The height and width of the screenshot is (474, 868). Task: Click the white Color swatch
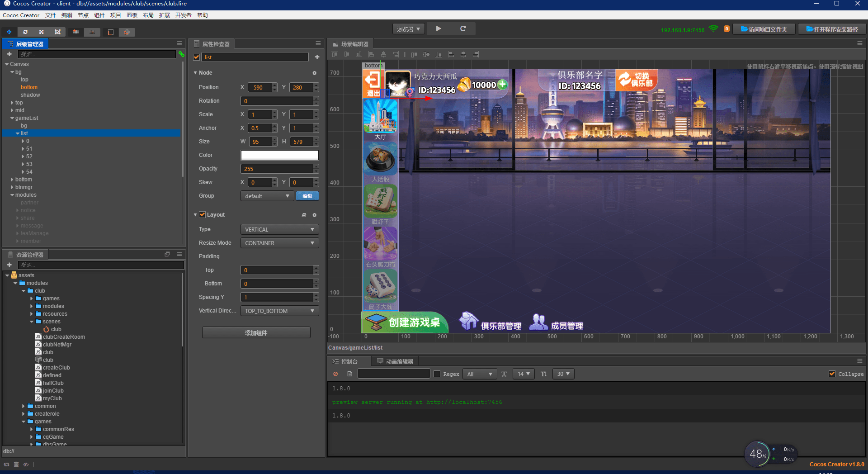tap(279, 155)
